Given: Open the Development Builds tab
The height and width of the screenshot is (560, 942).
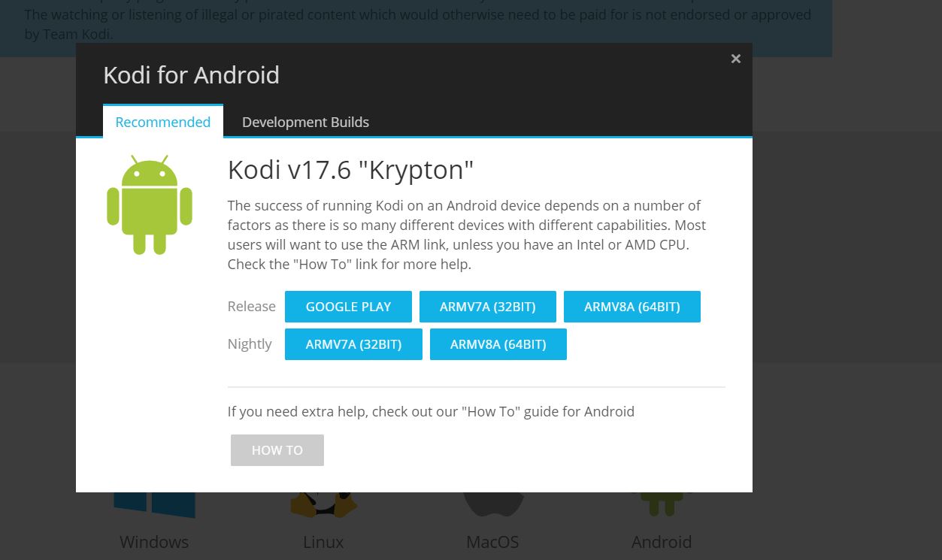Looking at the screenshot, I should tap(305, 122).
